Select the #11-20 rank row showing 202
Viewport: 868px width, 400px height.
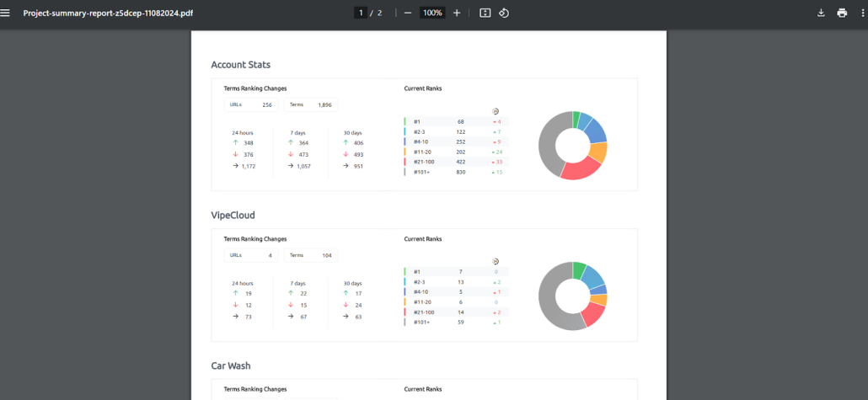click(x=456, y=152)
